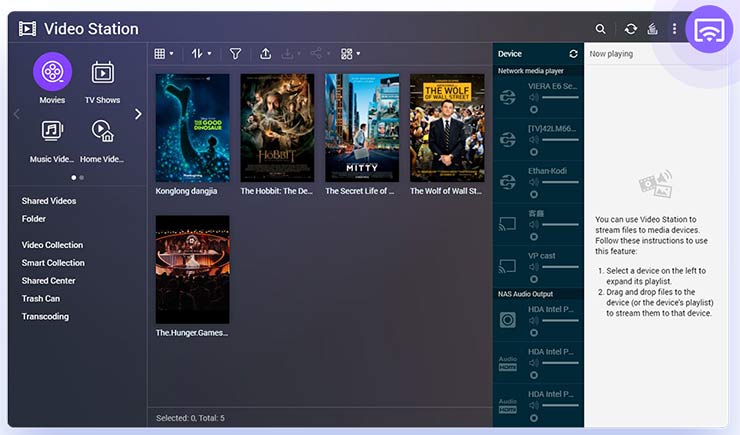
Task: Mute the Ethan-Kodi device speaker
Action: tap(534, 183)
